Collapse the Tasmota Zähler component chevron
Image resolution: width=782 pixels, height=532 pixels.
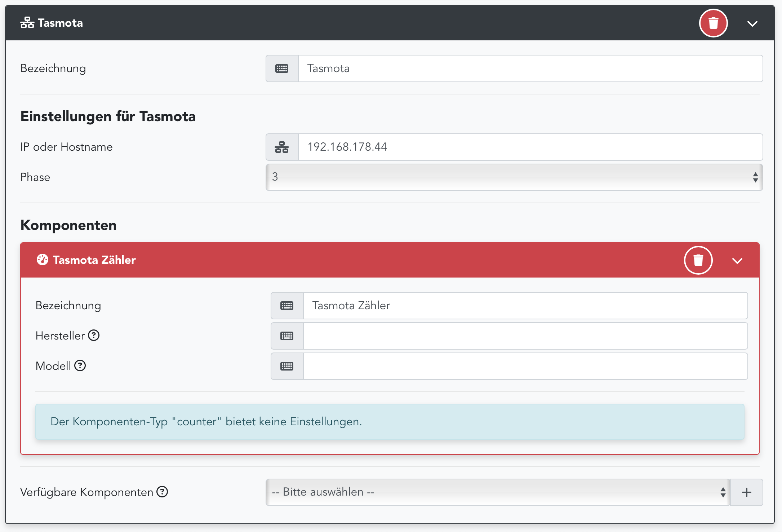click(737, 261)
